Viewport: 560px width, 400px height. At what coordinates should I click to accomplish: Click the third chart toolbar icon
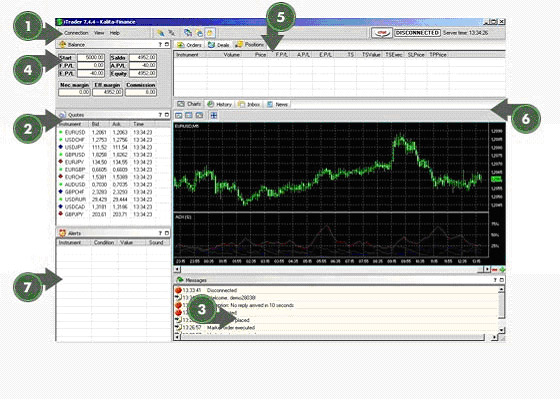tap(199, 115)
